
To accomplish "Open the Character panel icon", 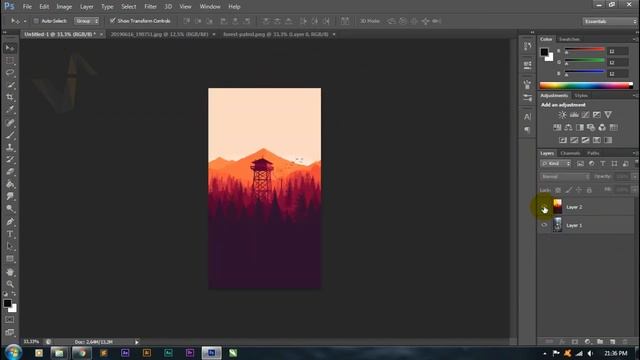I will point(527,117).
